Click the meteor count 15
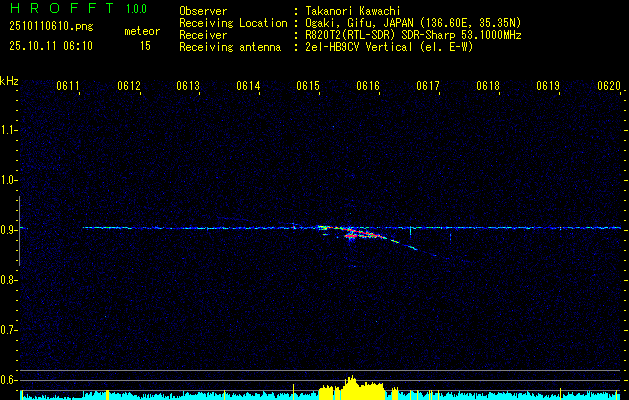The image size is (629, 400). tap(145, 46)
